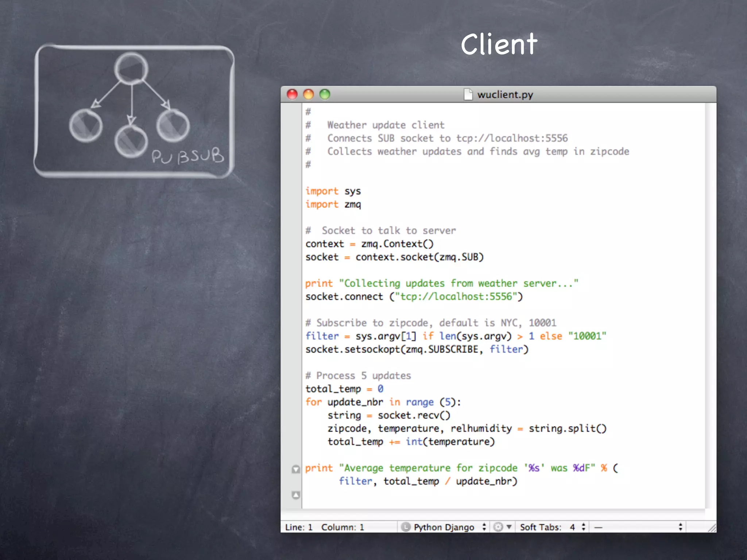Click the wuclient.py window title
Image resolution: width=747 pixels, height=560 pixels.
pyautogui.click(x=505, y=95)
